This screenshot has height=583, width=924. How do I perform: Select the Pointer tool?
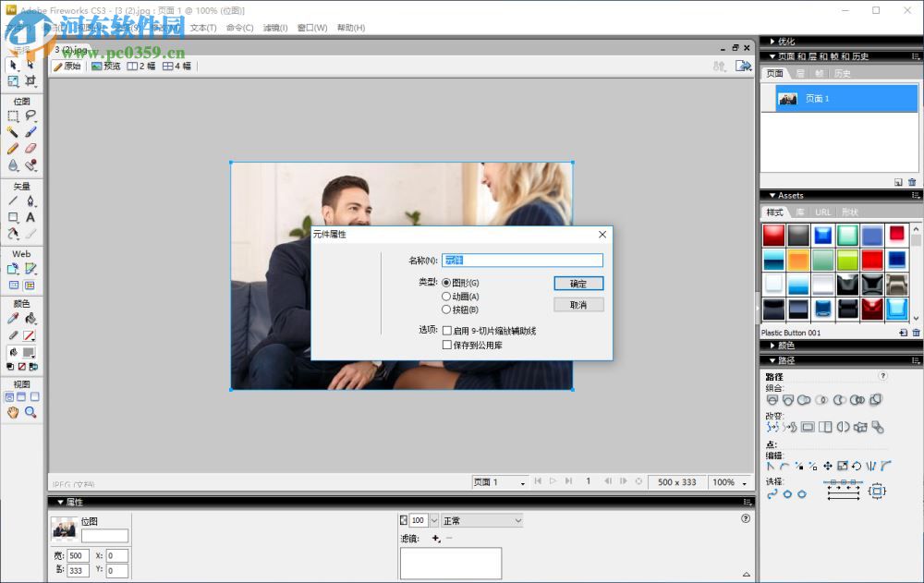click(x=12, y=67)
